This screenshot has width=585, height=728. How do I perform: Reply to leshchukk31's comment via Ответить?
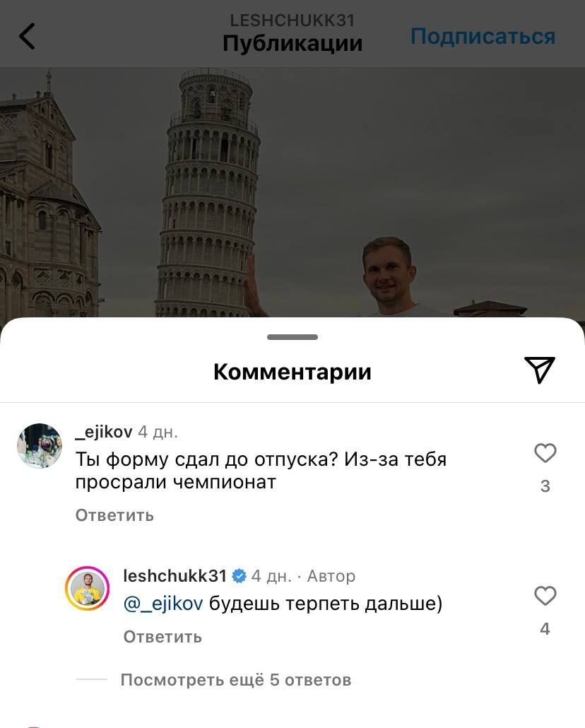pos(162,637)
